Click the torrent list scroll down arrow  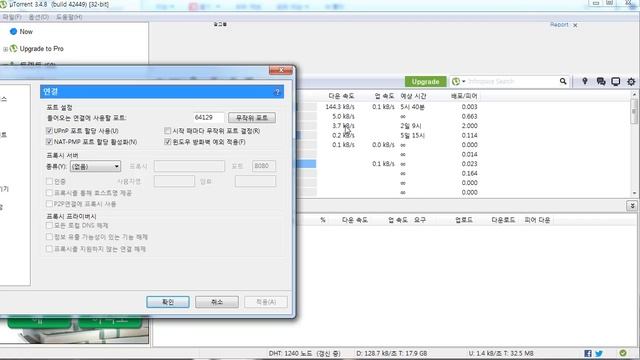pyautogui.click(x=634, y=193)
